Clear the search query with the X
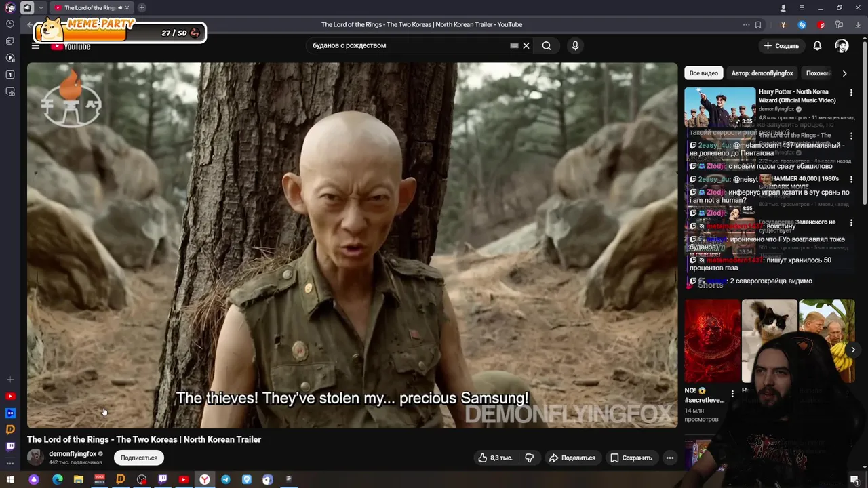Viewport: 868px width, 488px height. (526, 45)
